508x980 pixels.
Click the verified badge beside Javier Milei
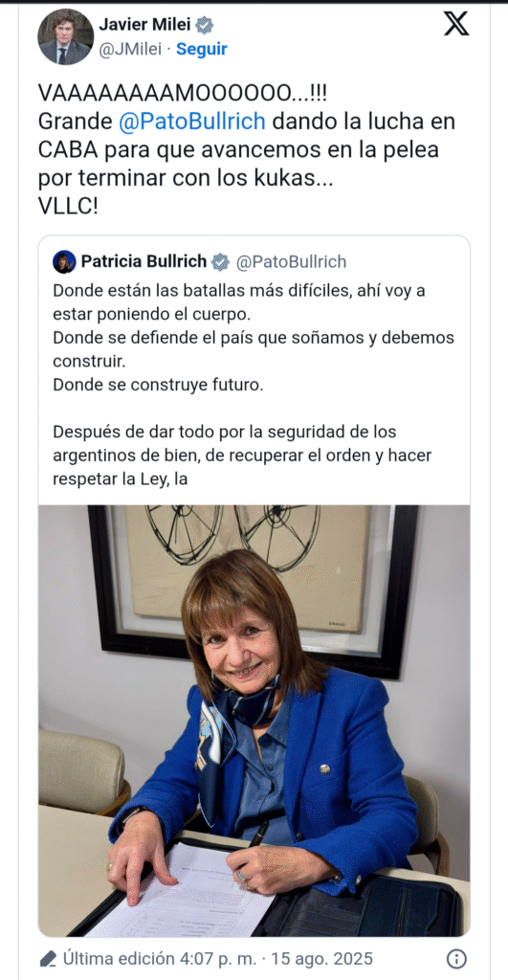pyautogui.click(x=205, y=25)
